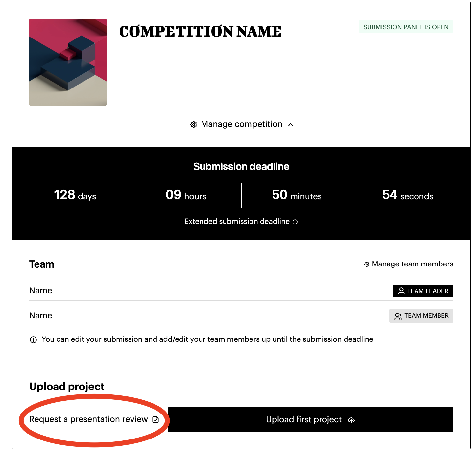The height and width of the screenshot is (452, 476).
Task: Click the people icon in Team Member badge
Action: pos(398,316)
